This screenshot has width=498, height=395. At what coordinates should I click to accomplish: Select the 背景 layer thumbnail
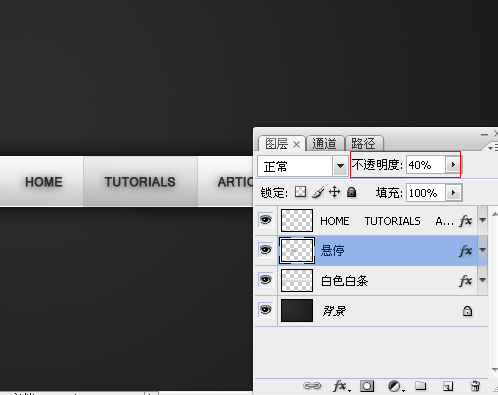(x=297, y=310)
